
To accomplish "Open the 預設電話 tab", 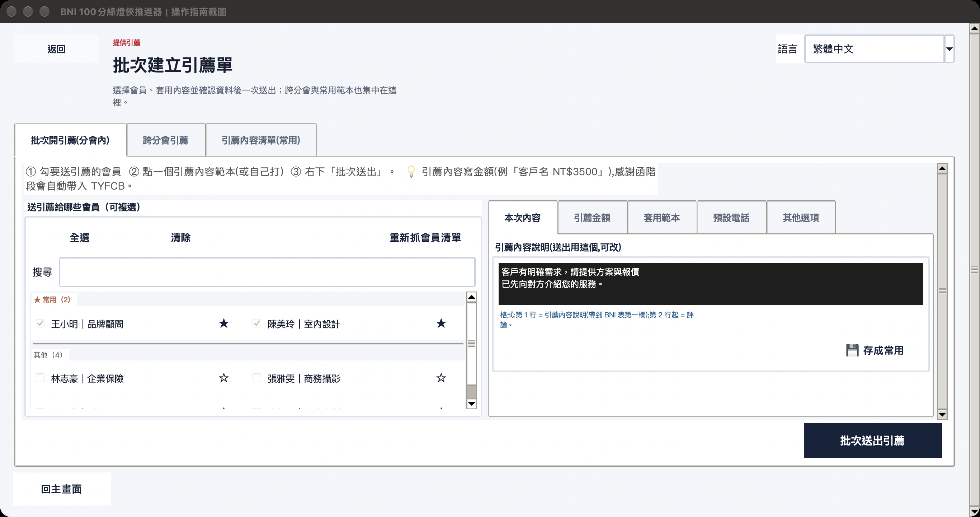I will tap(731, 218).
